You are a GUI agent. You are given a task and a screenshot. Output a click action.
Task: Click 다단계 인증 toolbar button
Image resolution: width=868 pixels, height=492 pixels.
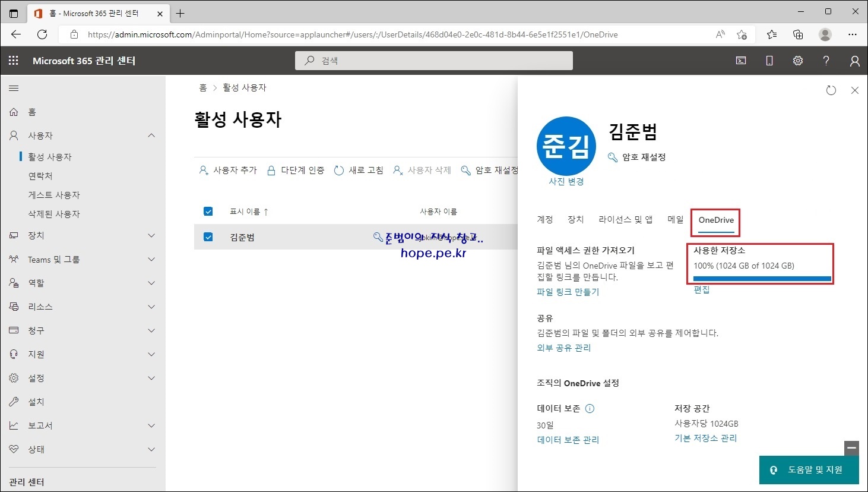[296, 170]
